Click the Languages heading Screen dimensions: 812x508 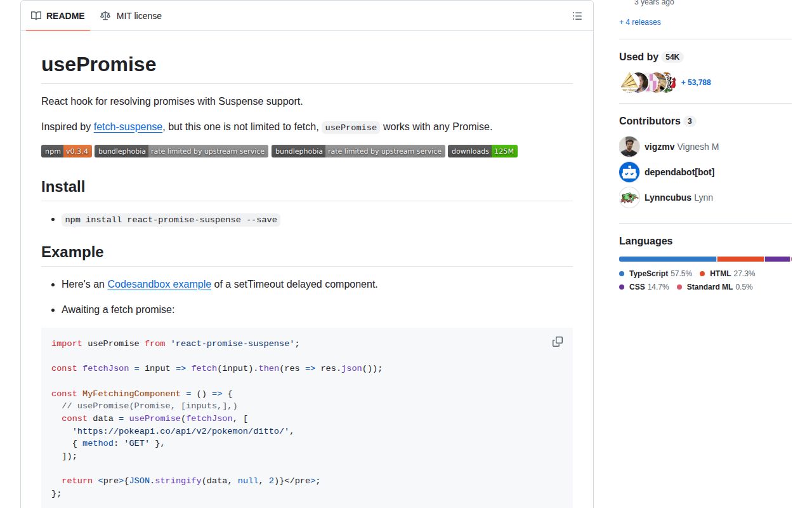[646, 241]
